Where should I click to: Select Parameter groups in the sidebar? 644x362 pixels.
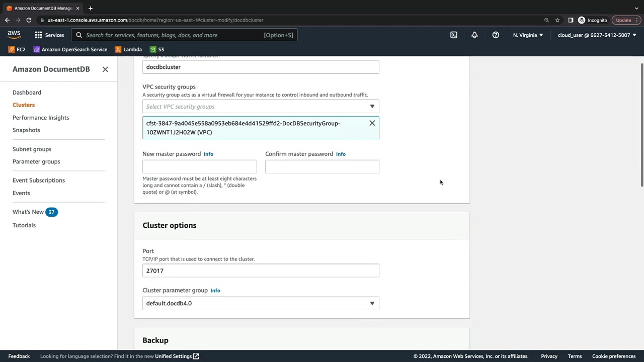(36, 162)
